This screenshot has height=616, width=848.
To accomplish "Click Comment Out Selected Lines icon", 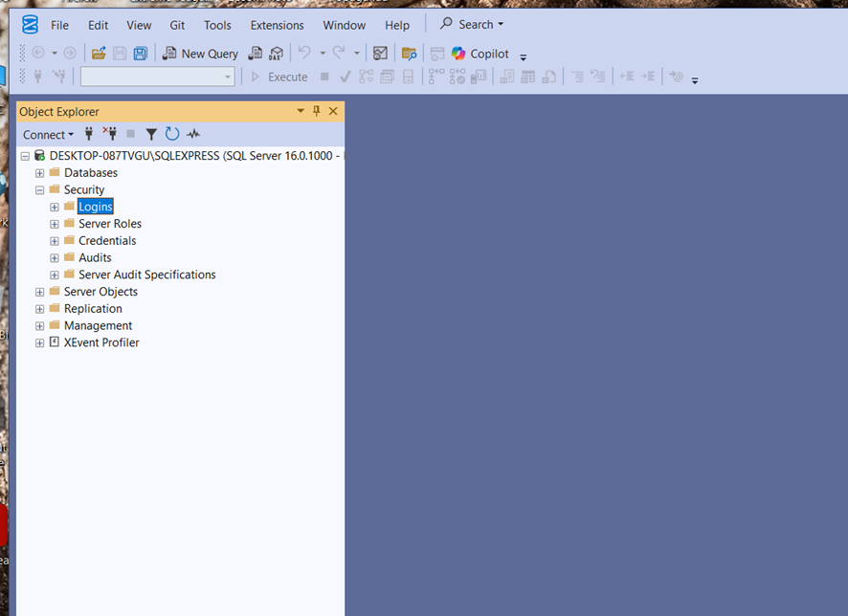I will [x=577, y=77].
